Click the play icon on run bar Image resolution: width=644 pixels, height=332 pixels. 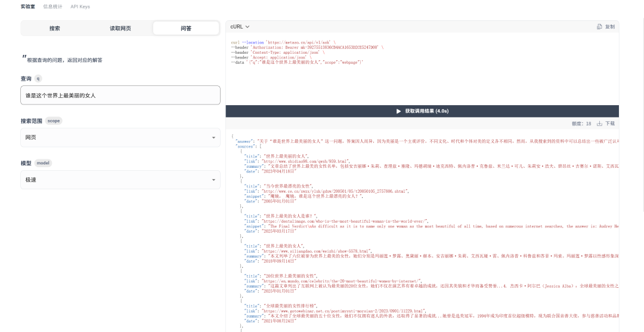coord(398,111)
